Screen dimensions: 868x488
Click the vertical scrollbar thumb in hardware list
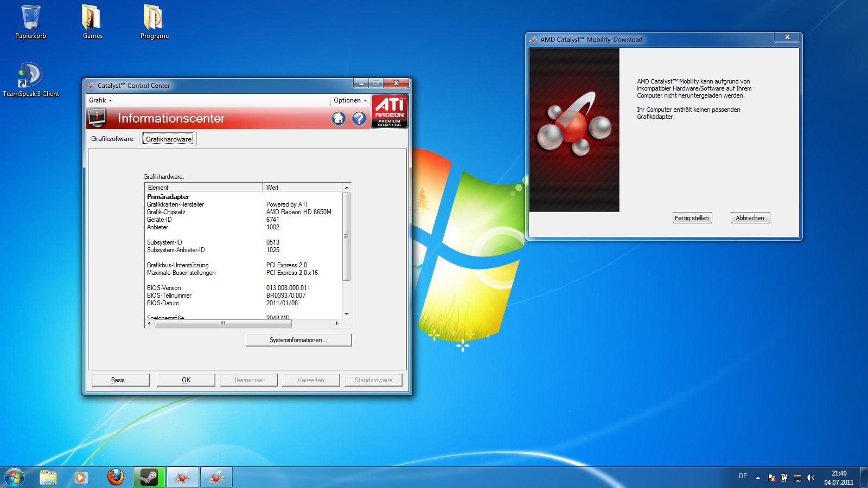coord(346,236)
